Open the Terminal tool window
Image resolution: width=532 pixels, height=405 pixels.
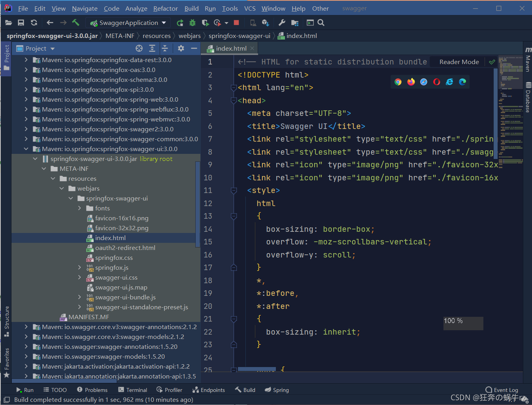pyautogui.click(x=132, y=390)
